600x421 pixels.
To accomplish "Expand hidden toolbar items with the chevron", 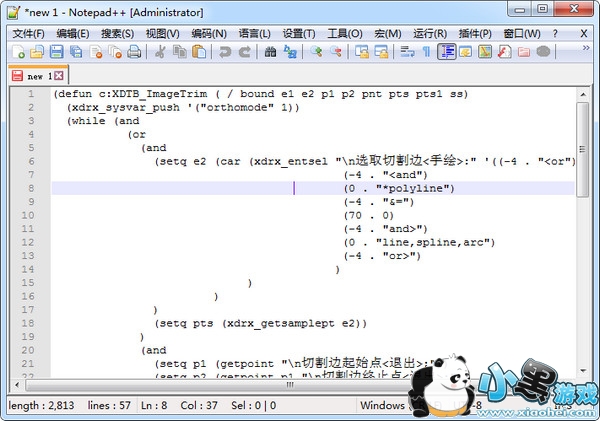I will coord(585,48).
